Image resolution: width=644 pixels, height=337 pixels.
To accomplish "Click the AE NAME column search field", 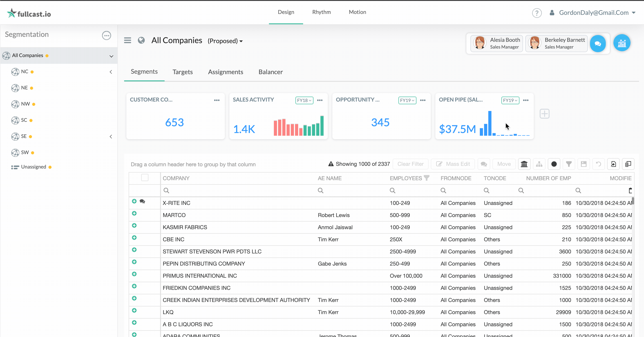I will click(x=351, y=191).
